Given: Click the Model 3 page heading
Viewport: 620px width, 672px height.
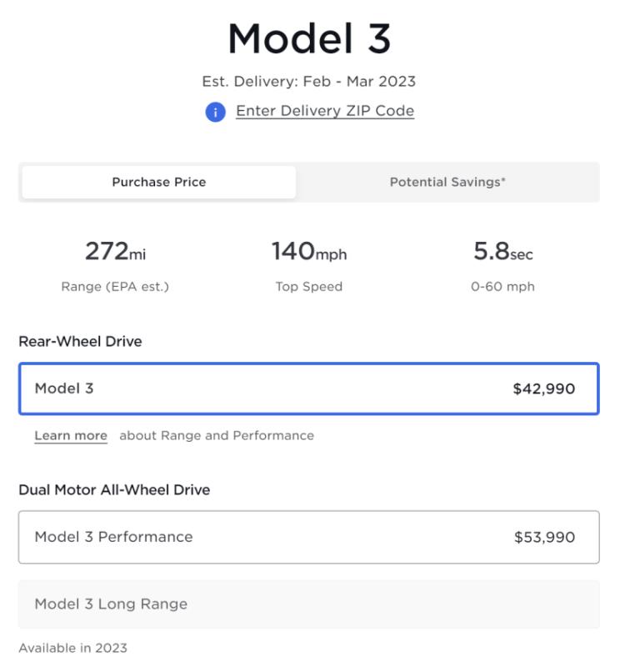Looking at the screenshot, I should (309, 38).
